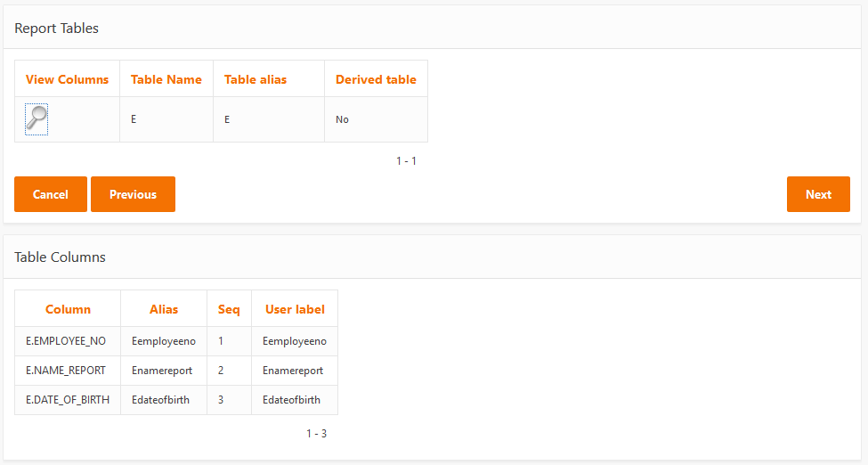Click the Enamereport user label cell

tap(293, 371)
